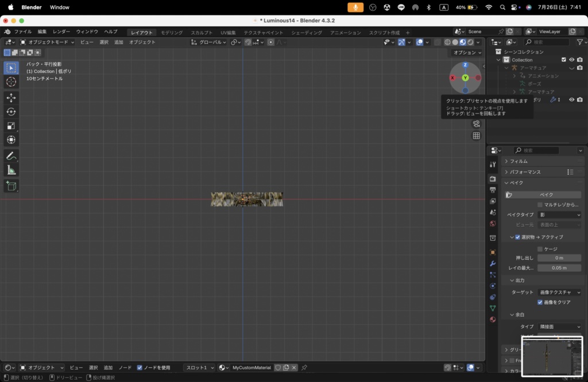
Task: Click the レイの最大 0.05 m value field
Action: click(559, 268)
